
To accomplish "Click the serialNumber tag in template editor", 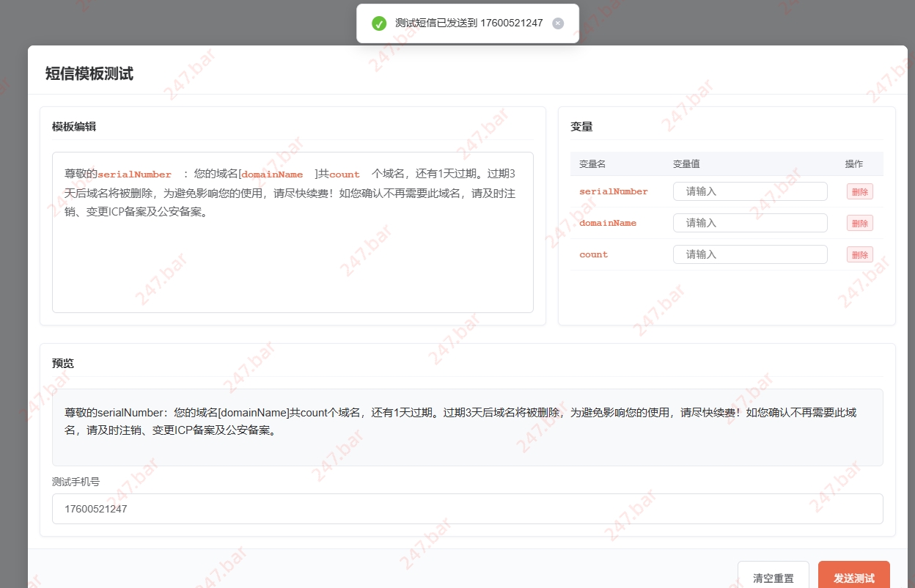I will 134,174.
